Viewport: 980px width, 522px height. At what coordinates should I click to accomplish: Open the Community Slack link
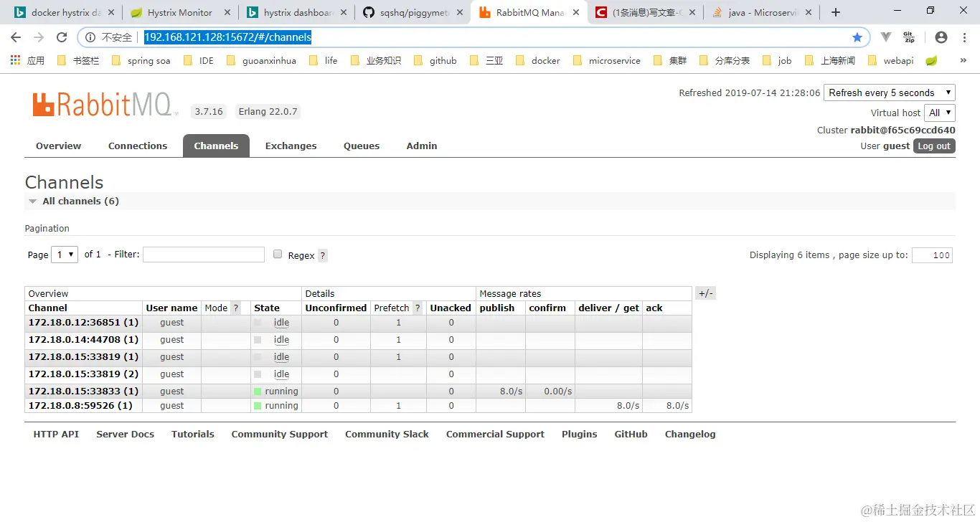(x=387, y=435)
